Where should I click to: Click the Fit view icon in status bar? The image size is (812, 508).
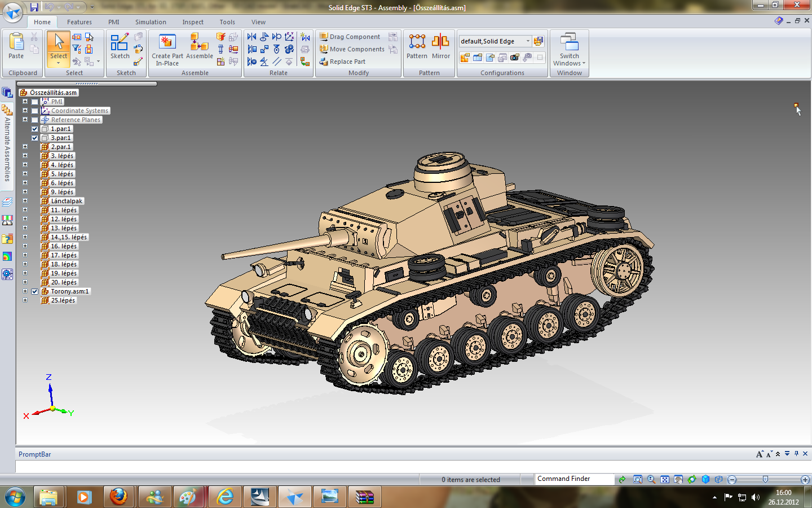[x=665, y=479]
